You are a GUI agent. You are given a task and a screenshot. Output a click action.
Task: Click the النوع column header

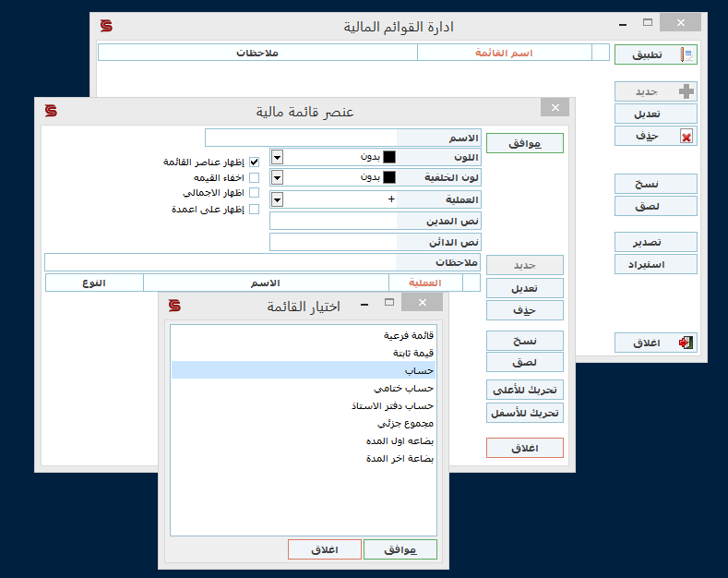[x=94, y=283]
